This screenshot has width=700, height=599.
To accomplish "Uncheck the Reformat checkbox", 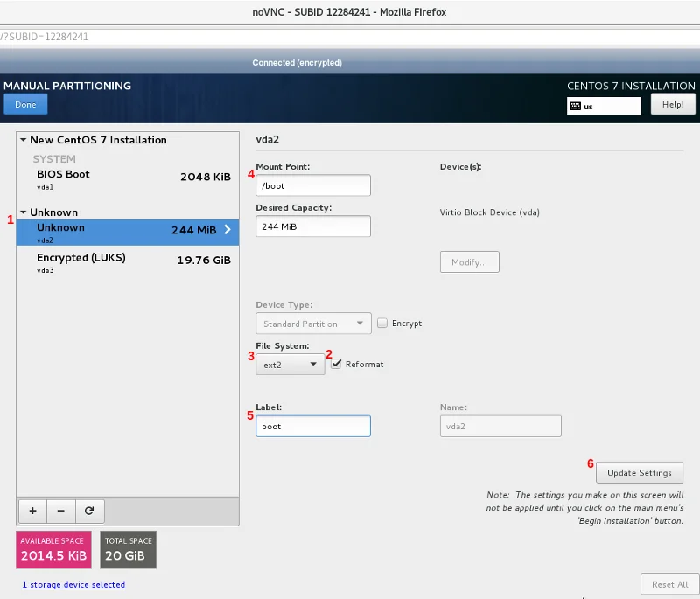I will click(x=337, y=364).
